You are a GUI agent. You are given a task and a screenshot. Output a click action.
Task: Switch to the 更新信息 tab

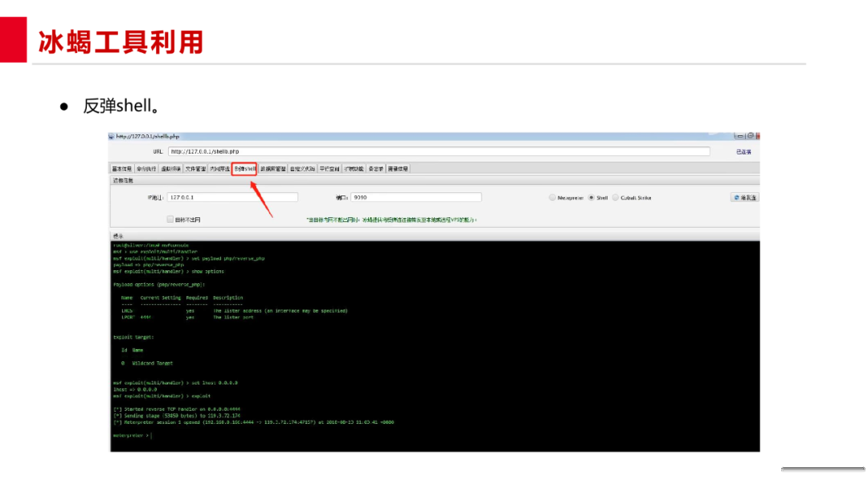click(398, 169)
